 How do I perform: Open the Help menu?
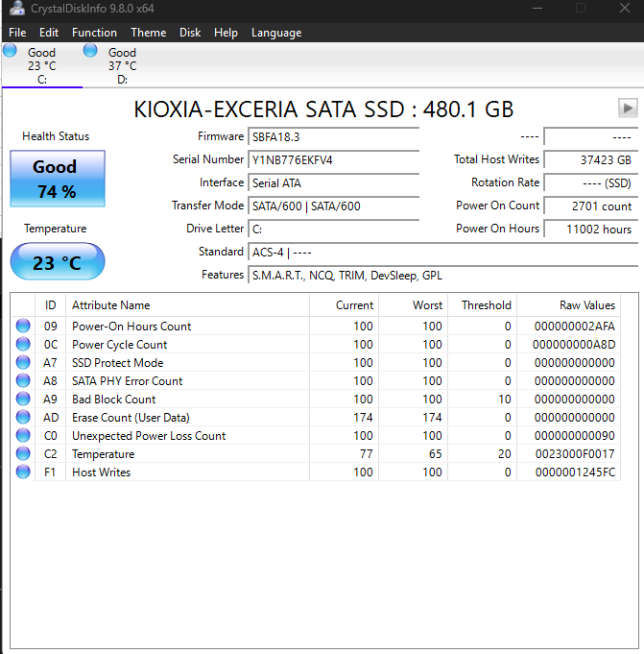click(226, 33)
